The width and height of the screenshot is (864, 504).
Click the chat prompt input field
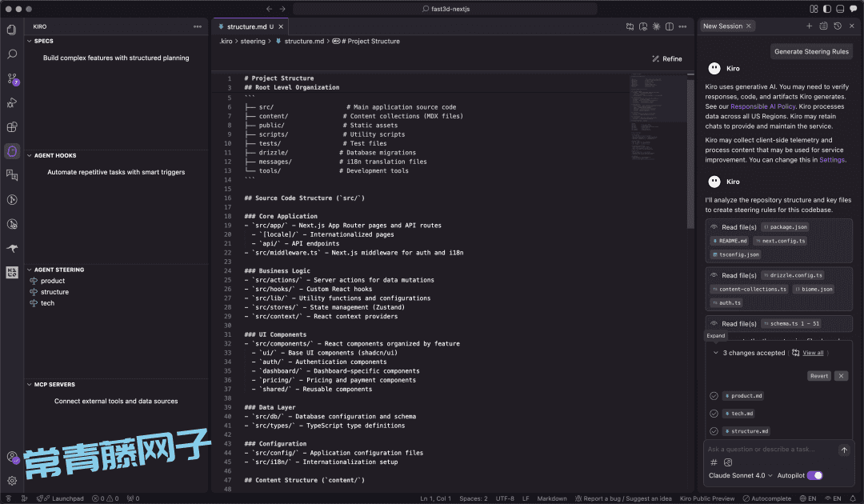(x=771, y=450)
